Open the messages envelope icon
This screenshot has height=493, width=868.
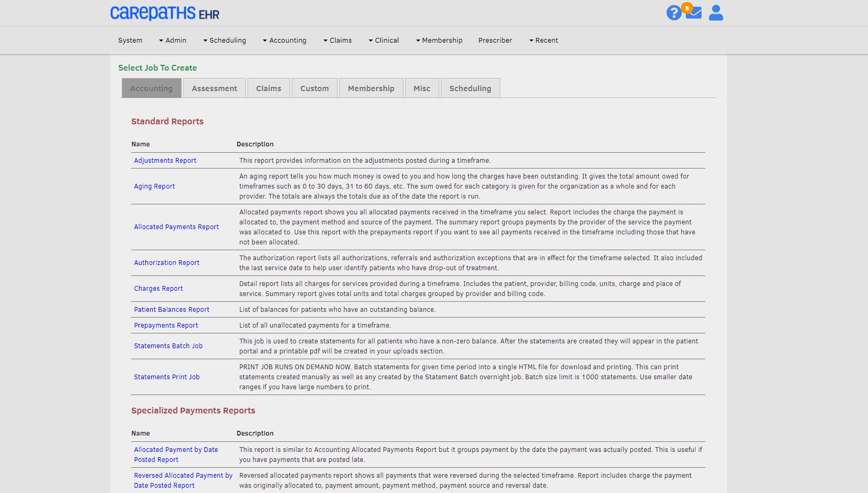tap(694, 13)
